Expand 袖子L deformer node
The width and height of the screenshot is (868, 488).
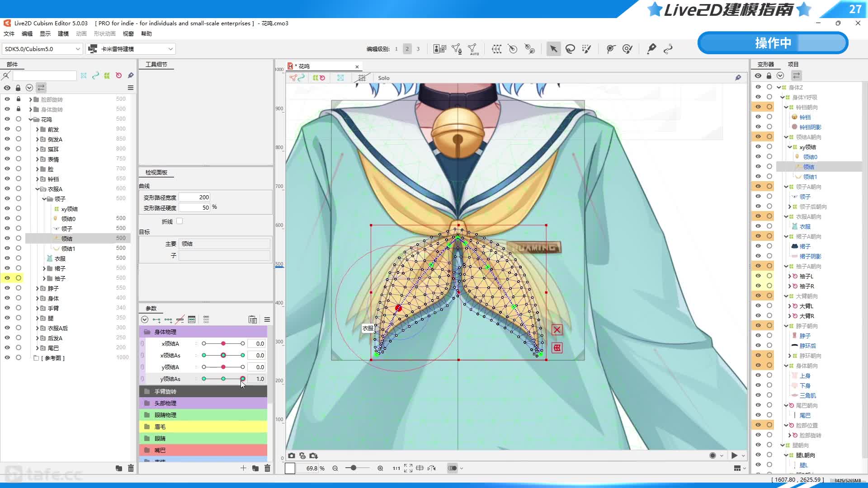pyautogui.click(x=789, y=276)
